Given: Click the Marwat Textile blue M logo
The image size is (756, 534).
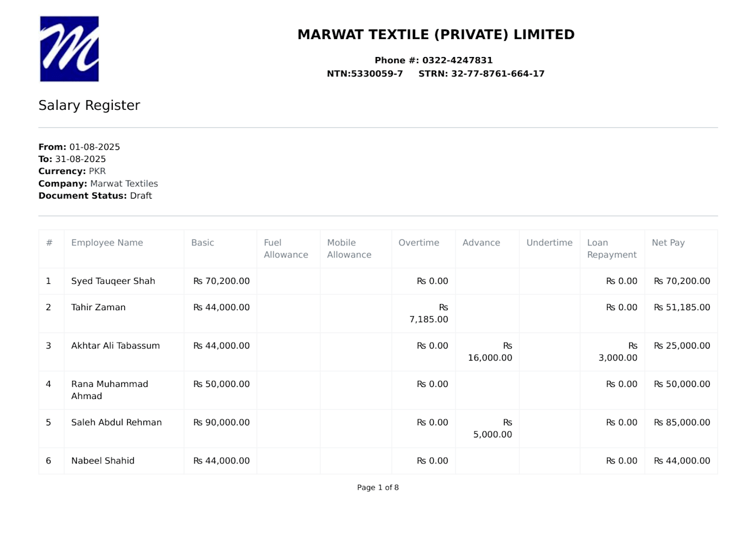Looking at the screenshot, I should (x=70, y=49).
